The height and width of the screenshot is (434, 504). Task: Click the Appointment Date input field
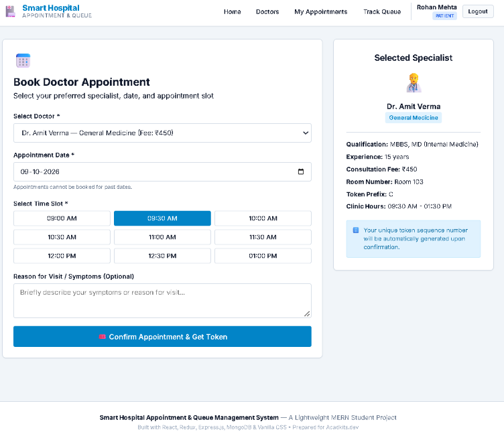tap(162, 172)
